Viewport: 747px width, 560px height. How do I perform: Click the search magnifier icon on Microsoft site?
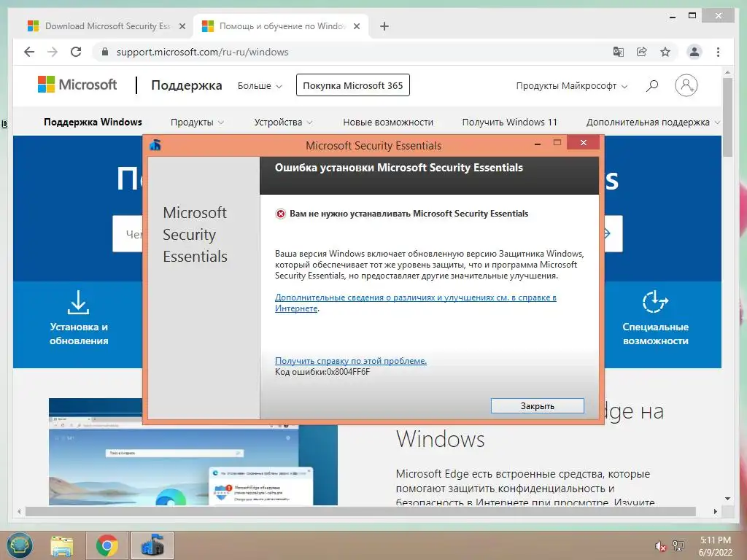(652, 86)
